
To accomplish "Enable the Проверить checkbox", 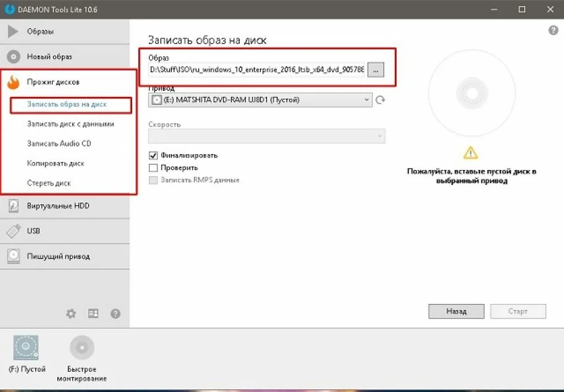I will [x=153, y=167].
